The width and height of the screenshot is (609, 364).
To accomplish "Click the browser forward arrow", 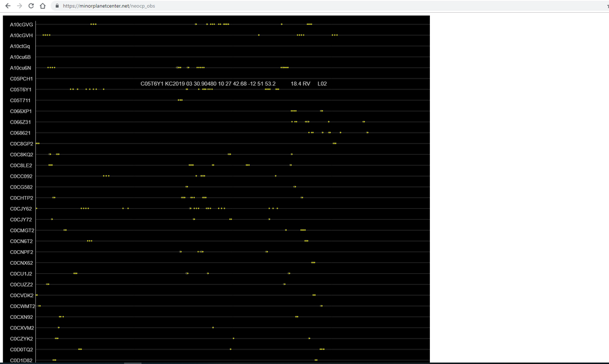I will click(19, 5).
